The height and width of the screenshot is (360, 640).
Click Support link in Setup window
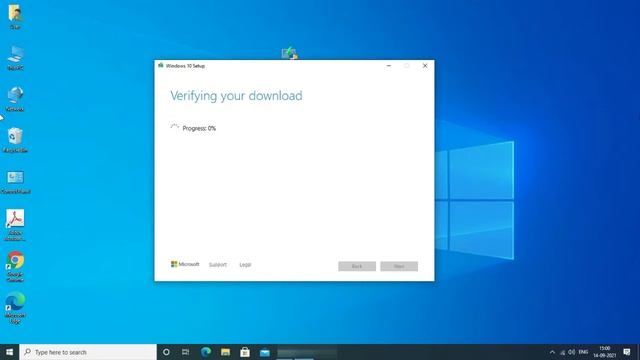[218, 265]
